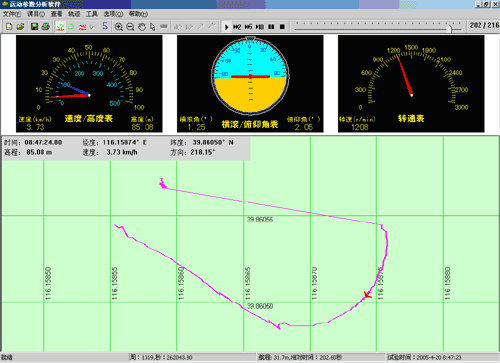Play at 5x speed
Viewport: 500px width, 363px height.
pyautogui.click(x=248, y=27)
